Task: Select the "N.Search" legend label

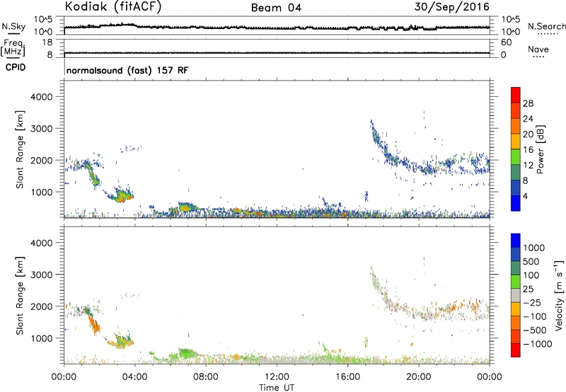Action: (x=547, y=26)
